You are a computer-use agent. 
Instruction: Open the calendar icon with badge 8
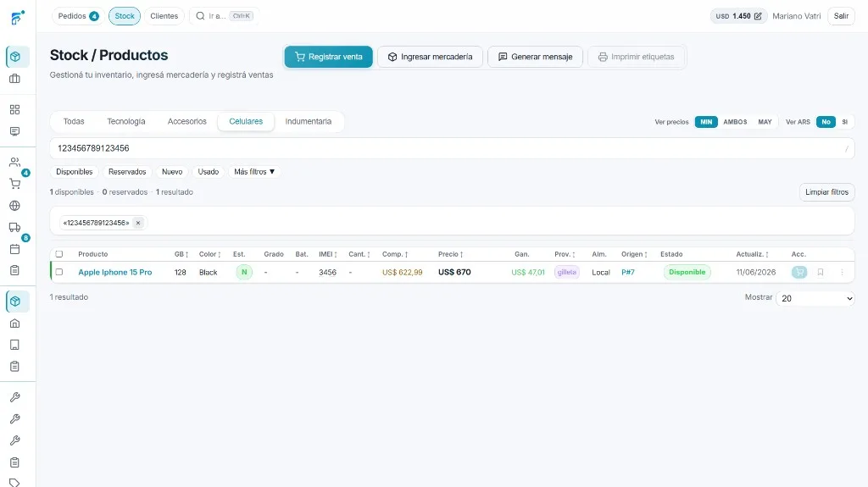coord(15,249)
